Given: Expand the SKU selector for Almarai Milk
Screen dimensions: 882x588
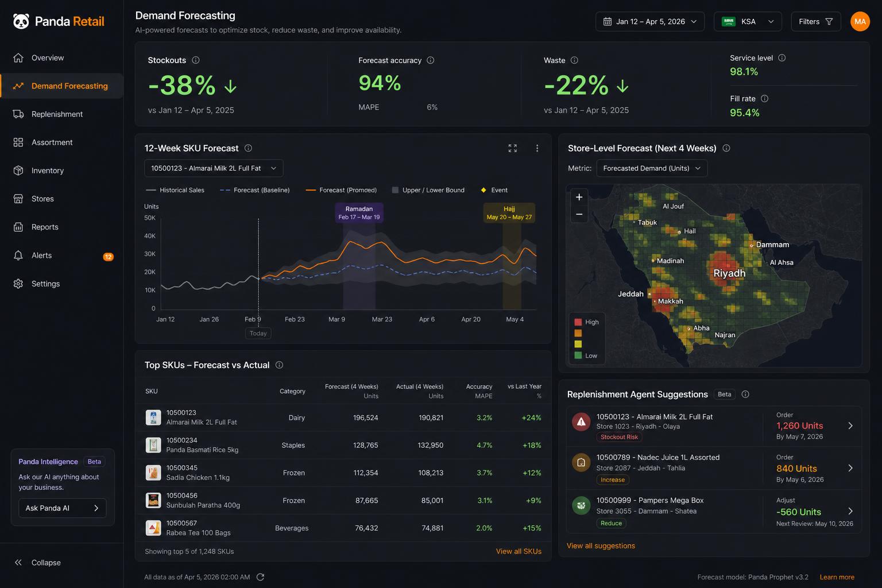Looking at the screenshot, I should coord(214,168).
